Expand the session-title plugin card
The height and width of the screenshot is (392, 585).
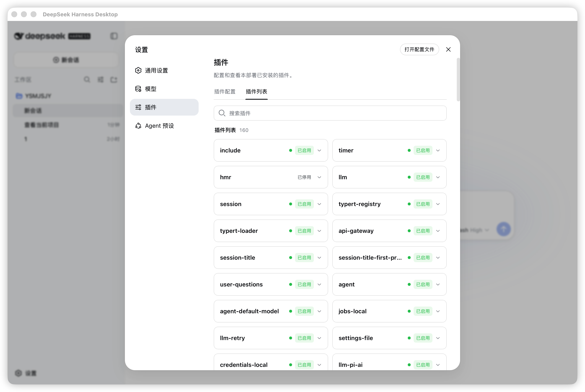point(319,258)
